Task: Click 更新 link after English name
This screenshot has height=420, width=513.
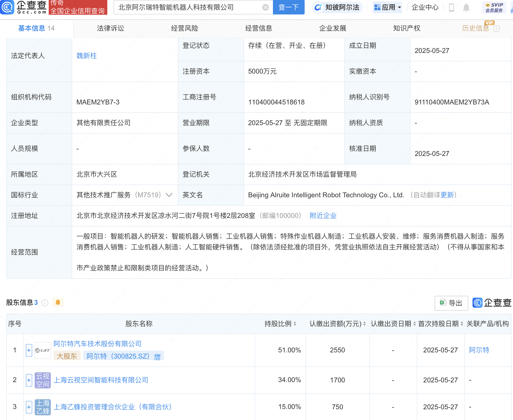Action: coord(447,195)
